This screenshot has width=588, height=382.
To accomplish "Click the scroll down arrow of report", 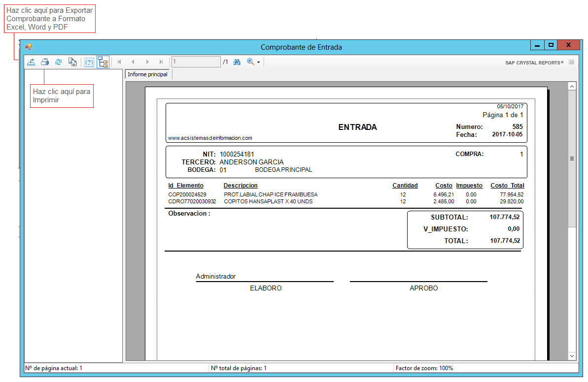I will tap(572, 355).
